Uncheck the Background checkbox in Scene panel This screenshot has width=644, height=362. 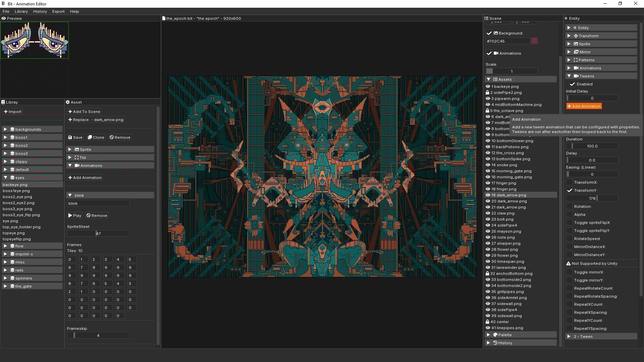[x=489, y=33]
